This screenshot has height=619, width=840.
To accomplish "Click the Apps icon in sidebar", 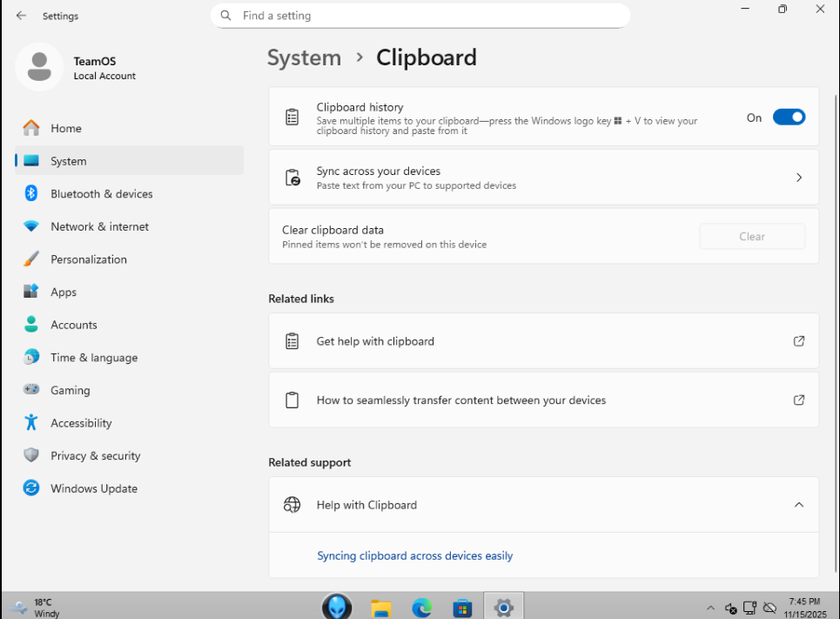I will click(31, 292).
